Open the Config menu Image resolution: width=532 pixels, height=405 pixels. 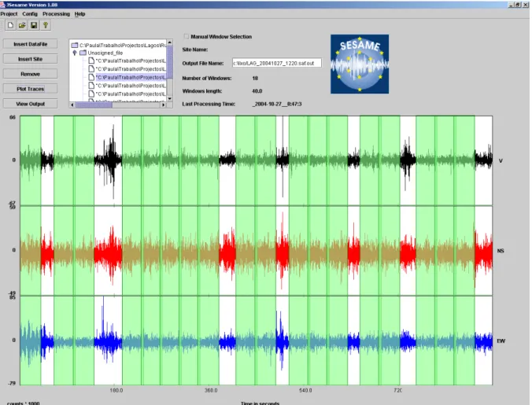click(30, 14)
